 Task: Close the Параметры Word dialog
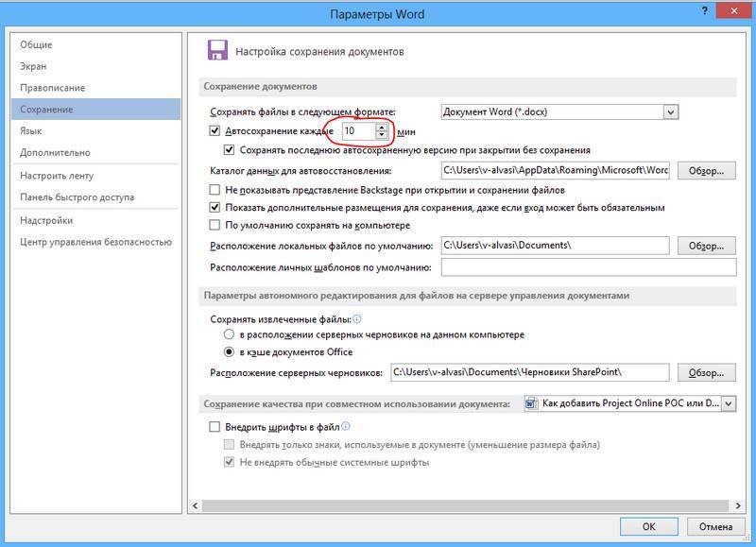click(x=734, y=10)
